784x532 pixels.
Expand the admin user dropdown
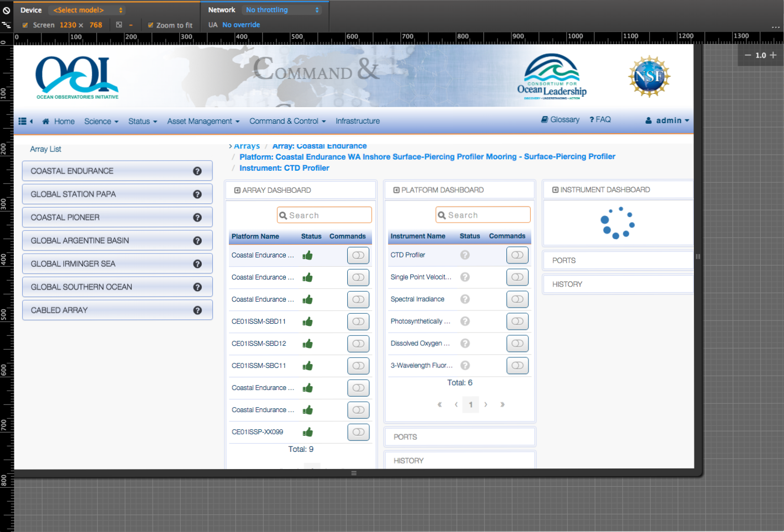coord(668,120)
